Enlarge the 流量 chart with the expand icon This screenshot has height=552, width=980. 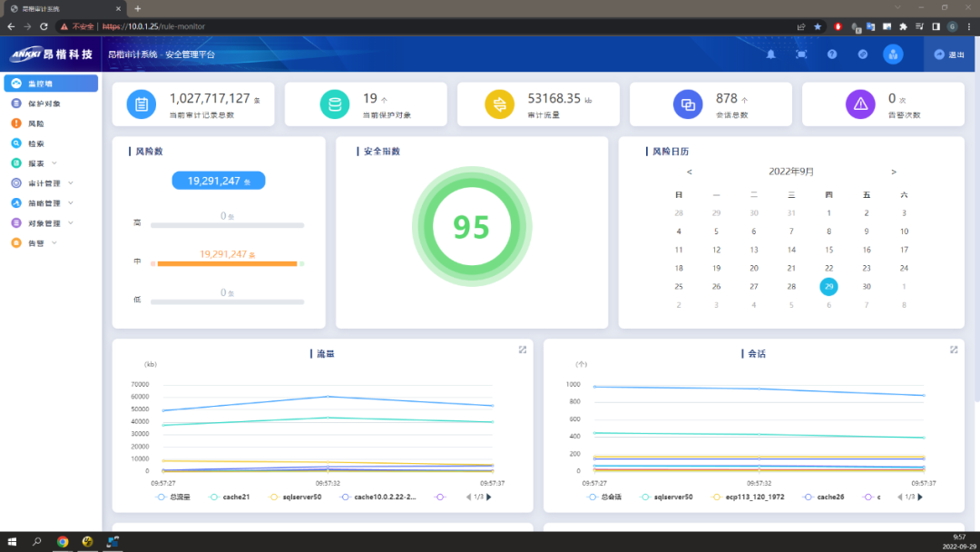point(523,350)
